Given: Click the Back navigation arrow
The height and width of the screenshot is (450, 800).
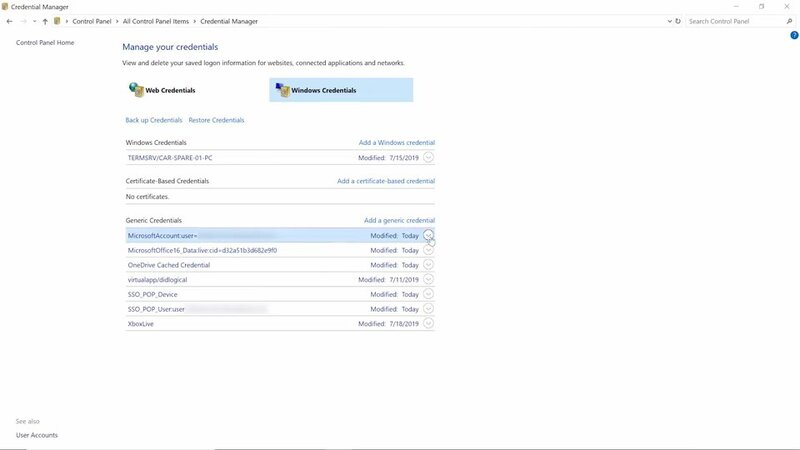Looking at the screenshot, I should coord(10,21).
